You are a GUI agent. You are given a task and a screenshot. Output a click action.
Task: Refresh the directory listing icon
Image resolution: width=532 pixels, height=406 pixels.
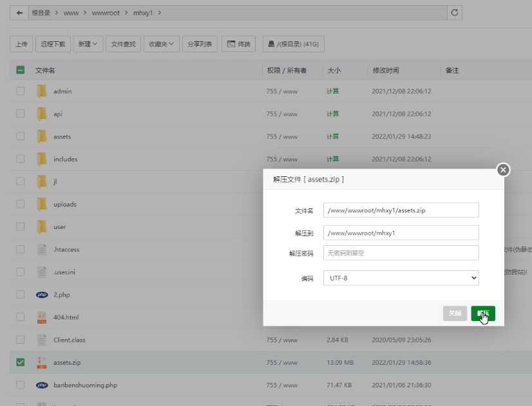(x=455, y=13)
